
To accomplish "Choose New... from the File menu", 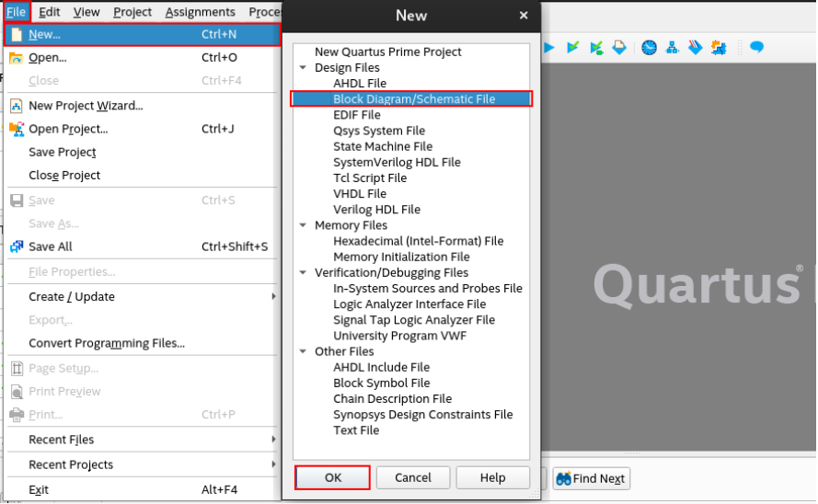I will [142, 34].
